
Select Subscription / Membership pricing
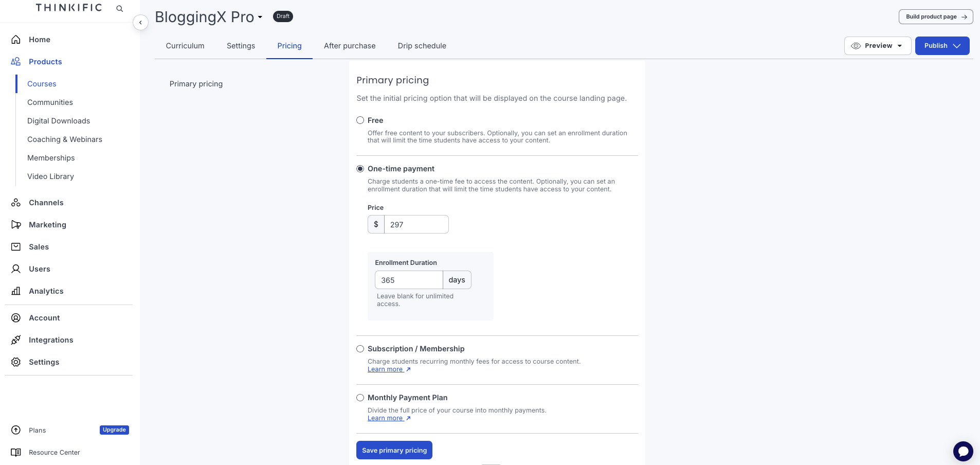click(360, 349)
